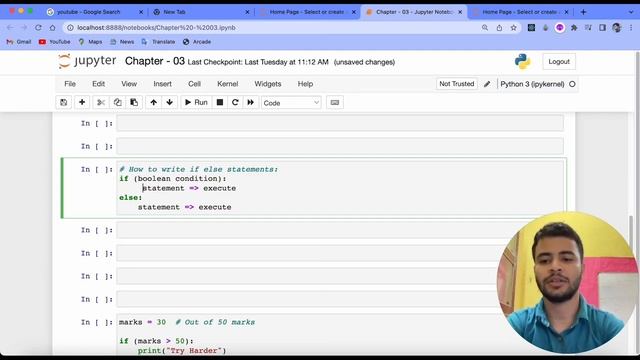Click the Python 3 (ipykernel) kernel name
This screenshot has width=640, height=360.
pos(532,84)
